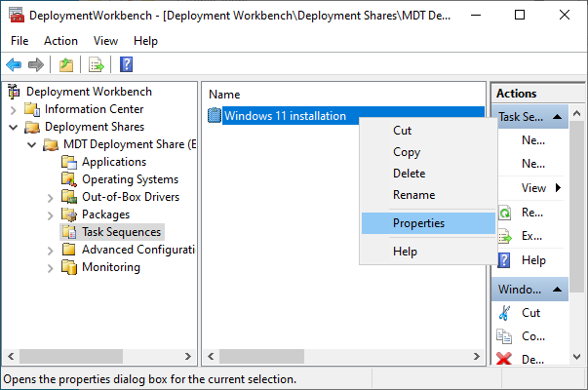Collapse the Deployment Shares node

point(14,128)
